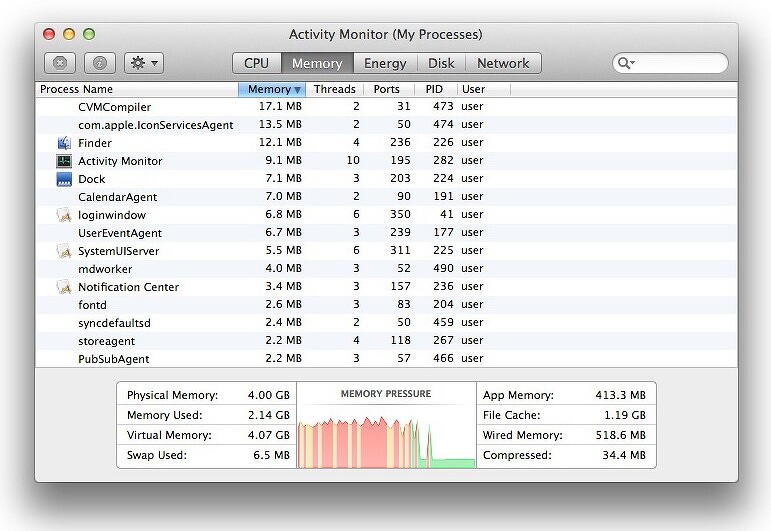This screenshot has height=531, width=771.
Task: Click the Virtual Memory 4.07 GB value
Action: (x=268, y=435)
